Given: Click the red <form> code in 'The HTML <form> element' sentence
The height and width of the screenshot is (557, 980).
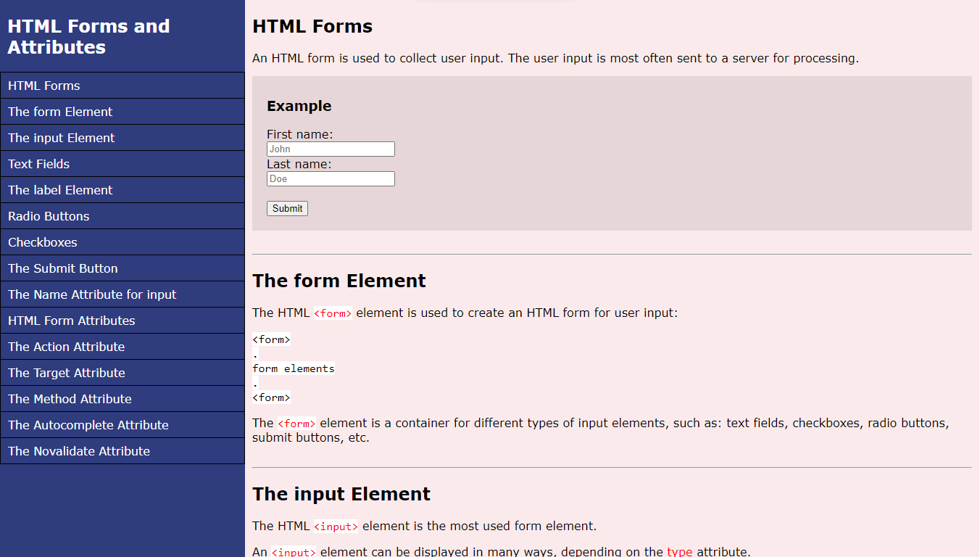Looking at the screenshot, I should [x=333, y=313].
